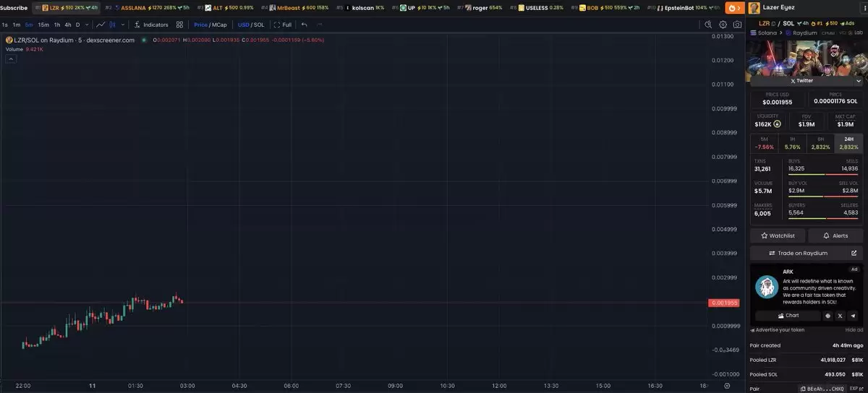Select the 1m timeframe
Image resolution: width=868 pixels, height=393 pixels.
(17, 25)
